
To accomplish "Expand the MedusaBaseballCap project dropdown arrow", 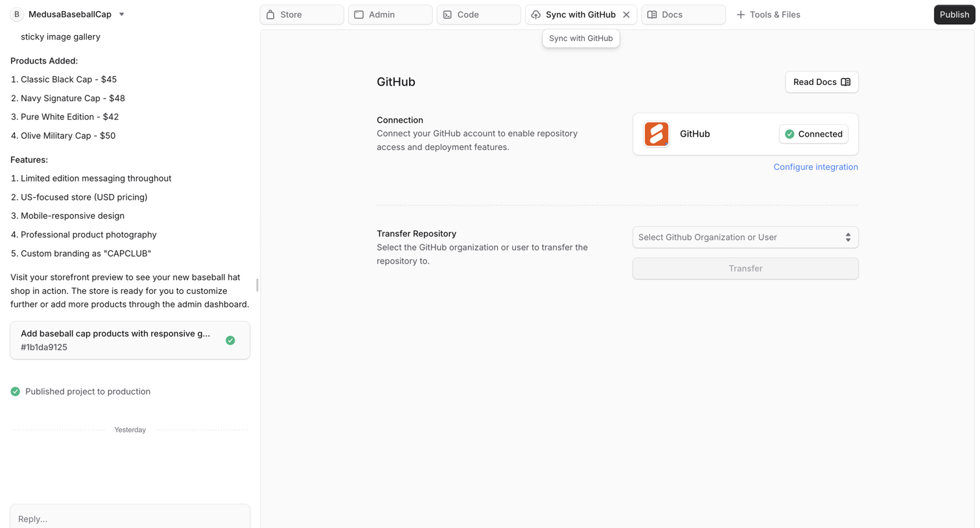I will 121,14.
